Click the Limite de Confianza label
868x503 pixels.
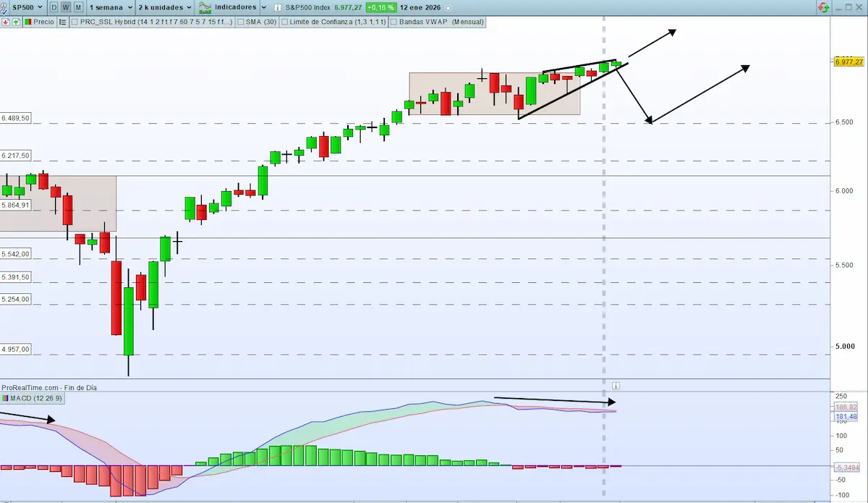point(336,22)
